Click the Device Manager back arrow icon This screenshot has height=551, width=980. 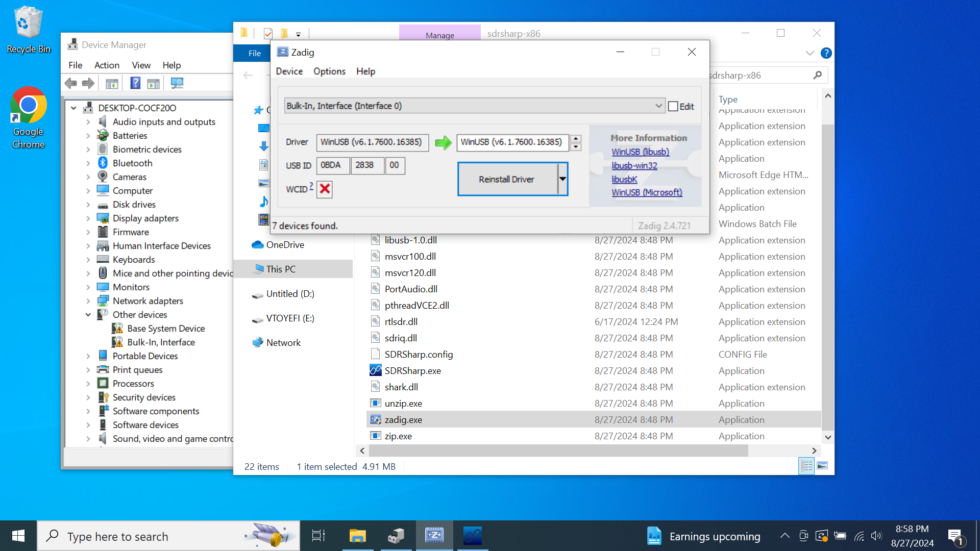[x=71, y=83]
